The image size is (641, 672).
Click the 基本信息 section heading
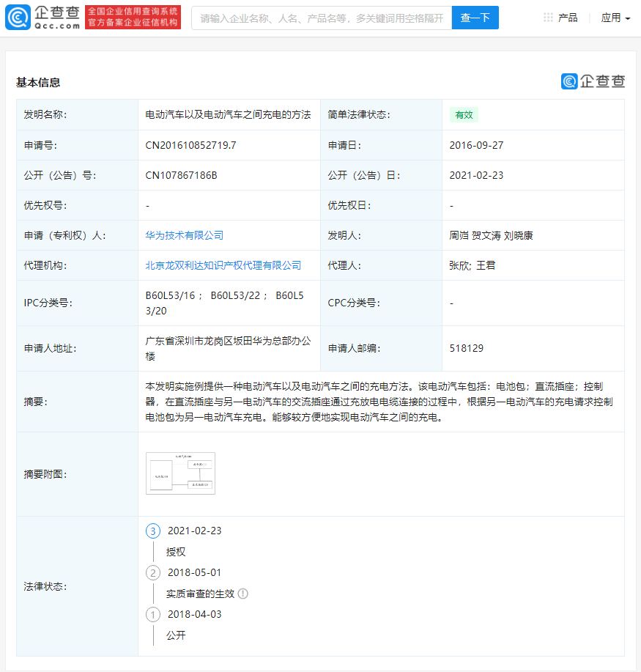pyautogui.click(x=38, y=82)
